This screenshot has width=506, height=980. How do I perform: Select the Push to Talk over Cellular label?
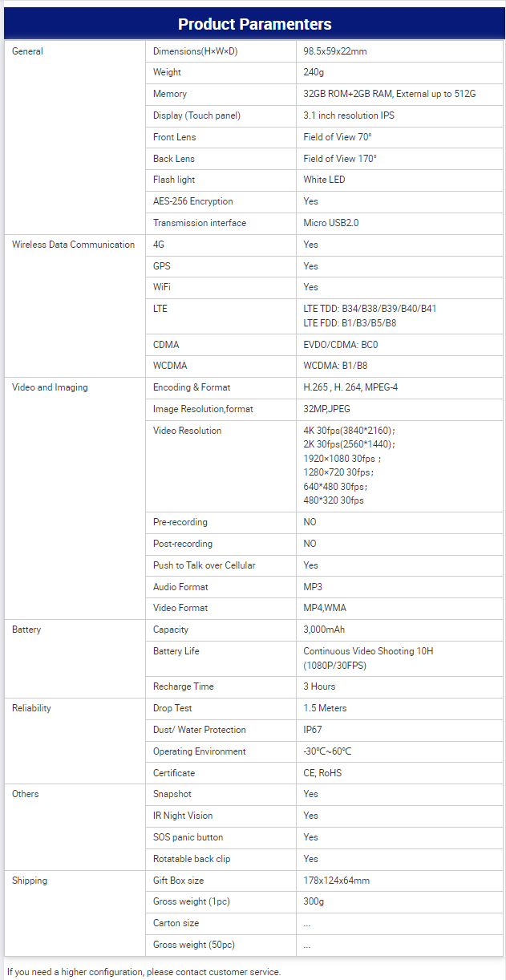[x=204, y=565]
